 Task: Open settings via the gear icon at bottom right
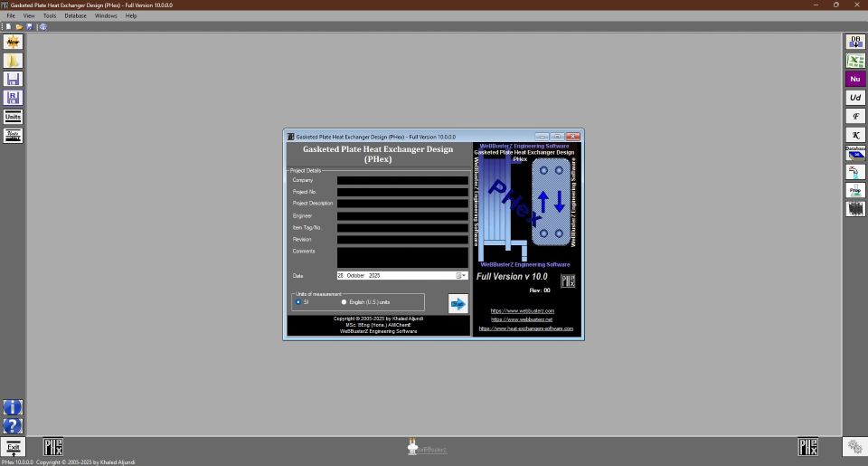coord(854,447)
